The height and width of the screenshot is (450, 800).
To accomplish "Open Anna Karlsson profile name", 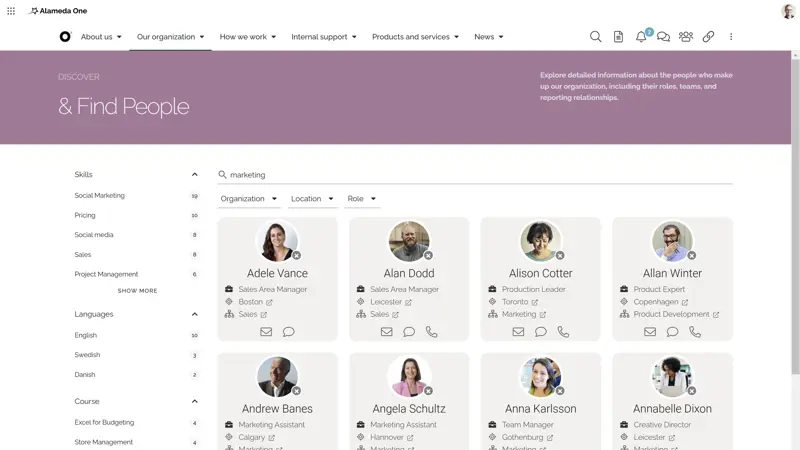I will click(540, 409).
